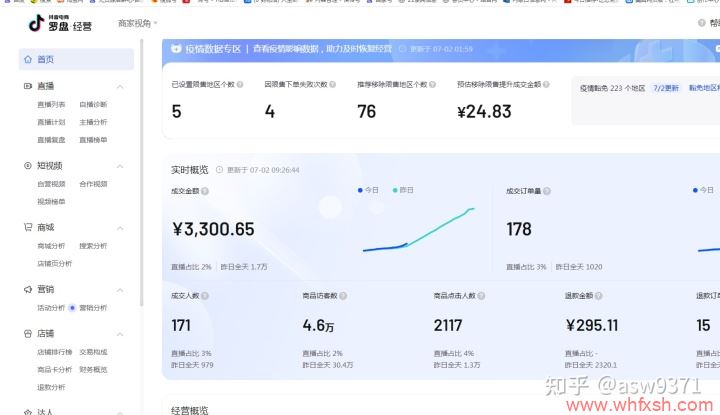
Task: Toggle the 今日 legend in 成交订单量 chart
Action: [x=703, y=190]
